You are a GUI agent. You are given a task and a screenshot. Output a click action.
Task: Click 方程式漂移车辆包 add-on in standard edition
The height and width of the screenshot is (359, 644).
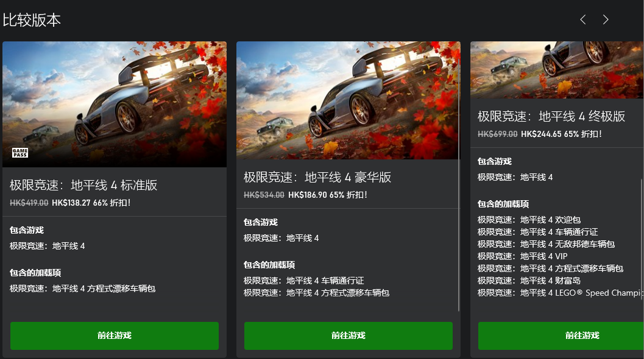pyautogui.click(x=82, y=288)
